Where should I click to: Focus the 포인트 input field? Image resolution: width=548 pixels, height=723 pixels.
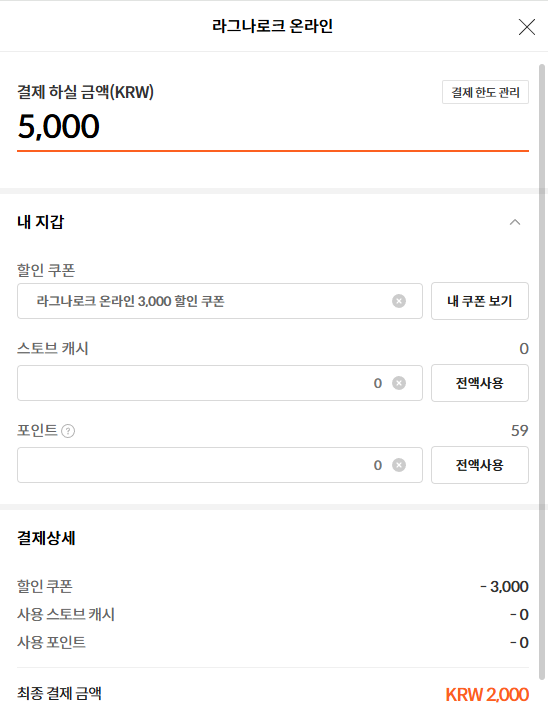click(x=220, y=465)
